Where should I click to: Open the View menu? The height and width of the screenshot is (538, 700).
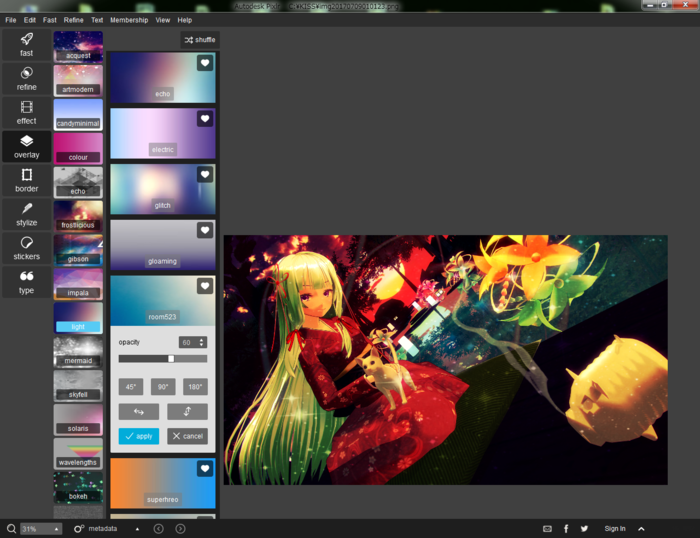(162, 20)
